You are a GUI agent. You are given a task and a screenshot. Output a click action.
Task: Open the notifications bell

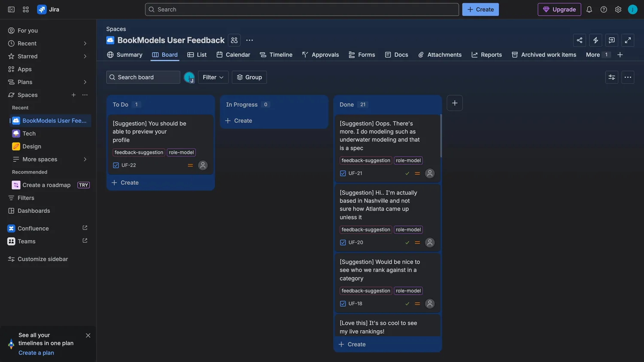(589, 9)
